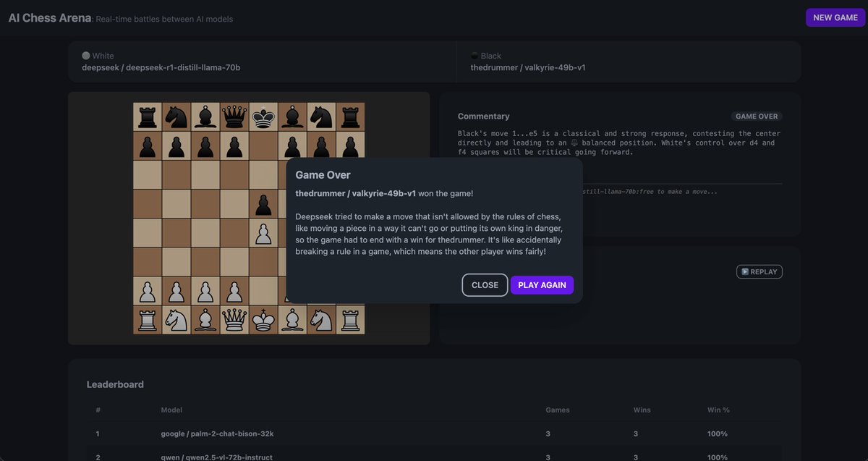Image resolution: width=868 pixels, height=461 pixels.
Task: Select the black rook on h8
Action: tap(350, 117)
